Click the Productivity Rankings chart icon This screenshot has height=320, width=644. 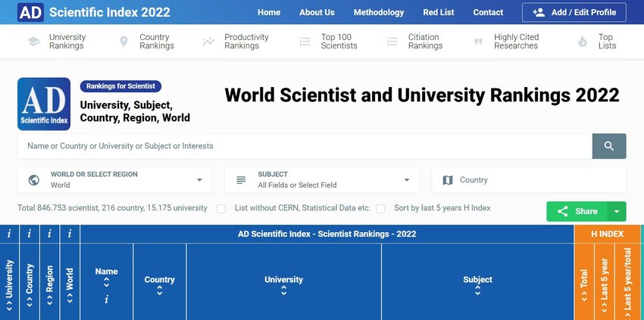point(208,42)
